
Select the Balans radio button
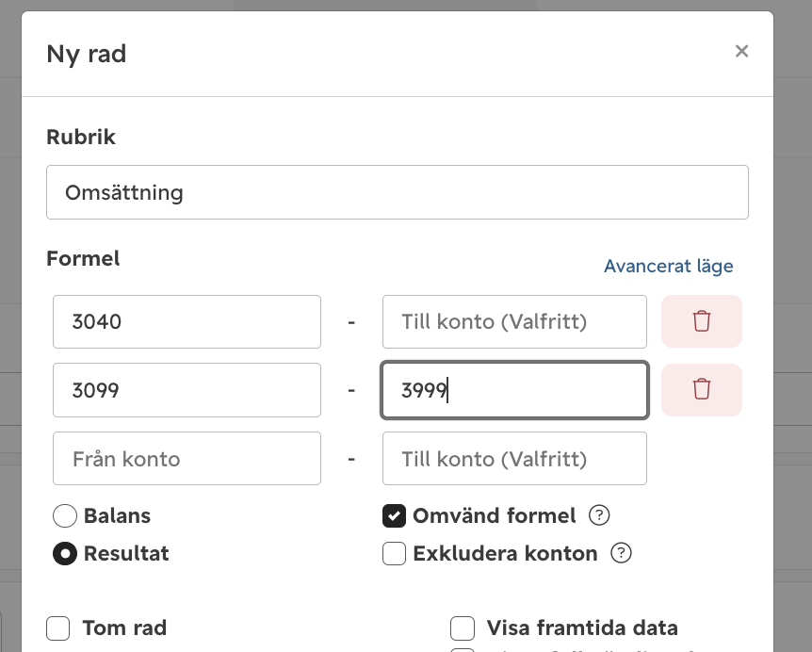click(x=65, y=515)
